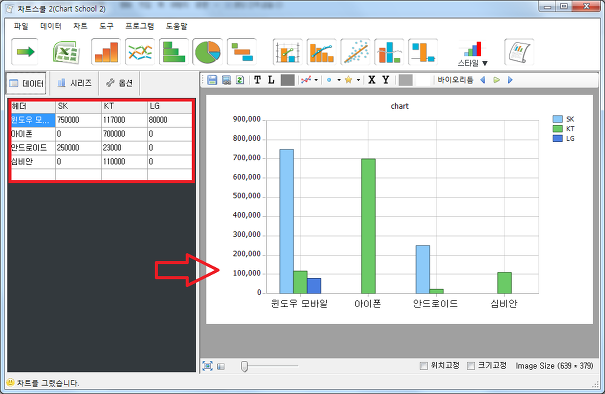Click the LG column header cell
605x394 pixels.
point(170,107)
